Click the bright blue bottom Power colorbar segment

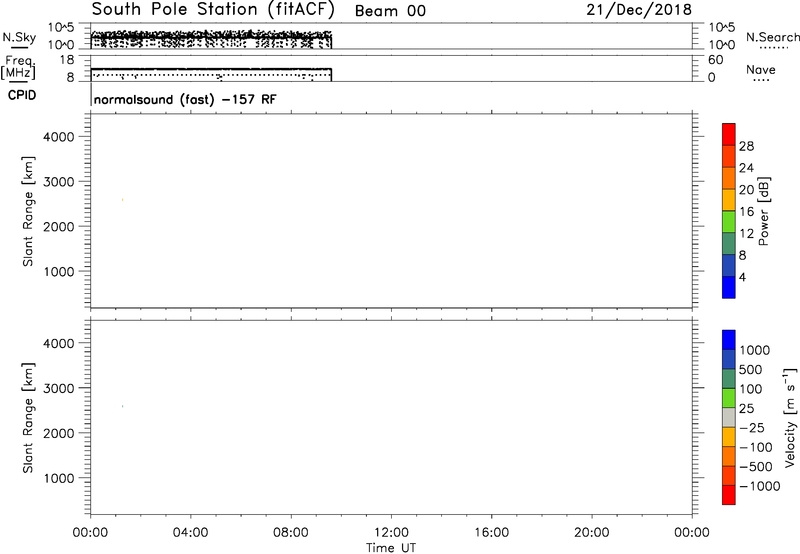pyautogui.click(x=729, y=287)
